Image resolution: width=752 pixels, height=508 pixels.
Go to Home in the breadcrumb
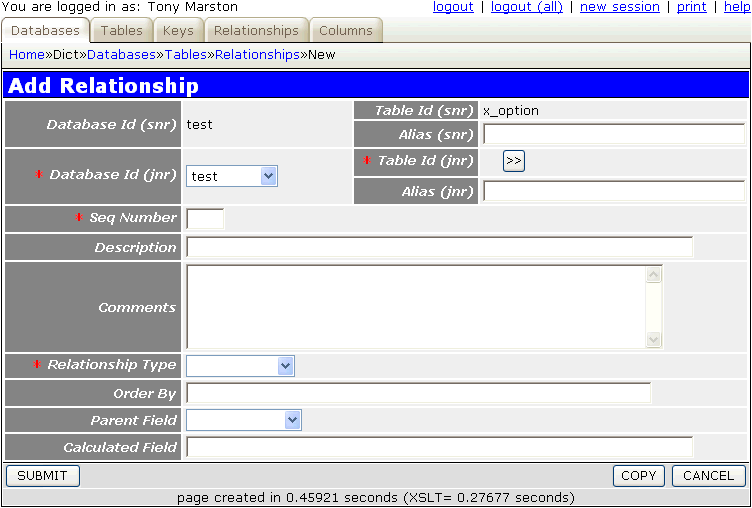(26, 55)
